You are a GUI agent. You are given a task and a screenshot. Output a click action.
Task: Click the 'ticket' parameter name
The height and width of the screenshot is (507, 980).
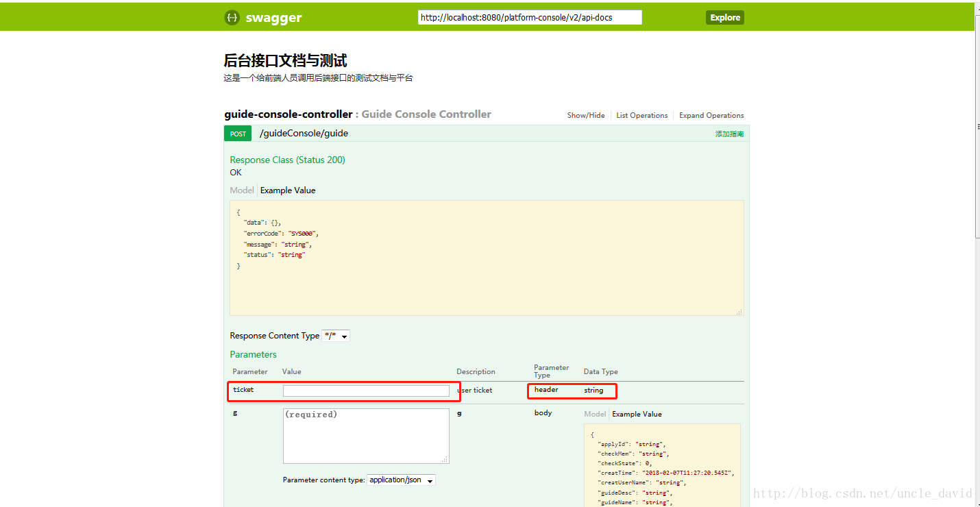[x=243, y=389]
